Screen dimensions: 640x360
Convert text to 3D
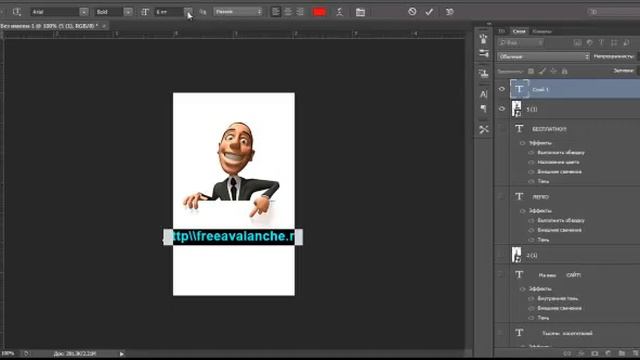tap(449, 12)
